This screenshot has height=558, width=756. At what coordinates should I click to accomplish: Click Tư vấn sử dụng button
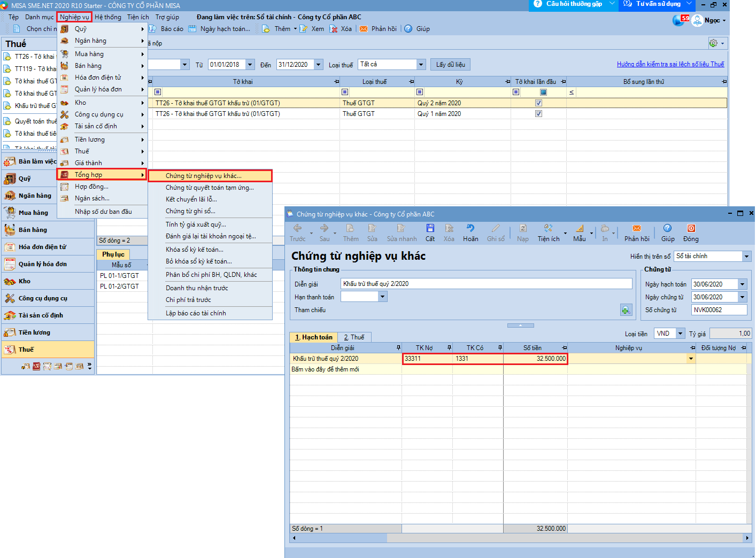pos(658,4)
